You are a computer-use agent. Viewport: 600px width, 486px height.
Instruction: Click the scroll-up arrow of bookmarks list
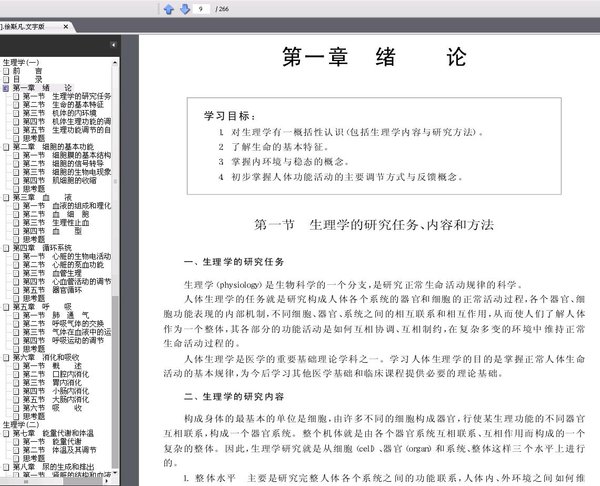115,62
